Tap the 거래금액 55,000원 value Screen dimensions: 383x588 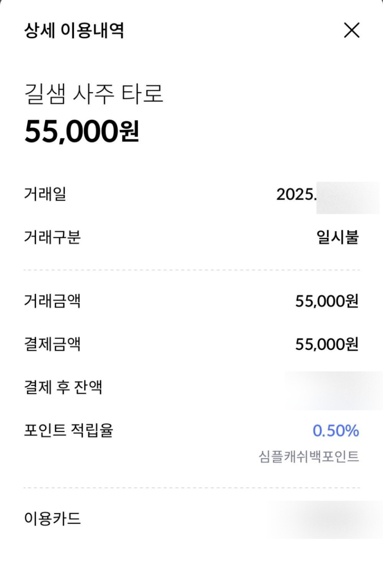click(327, 301)
